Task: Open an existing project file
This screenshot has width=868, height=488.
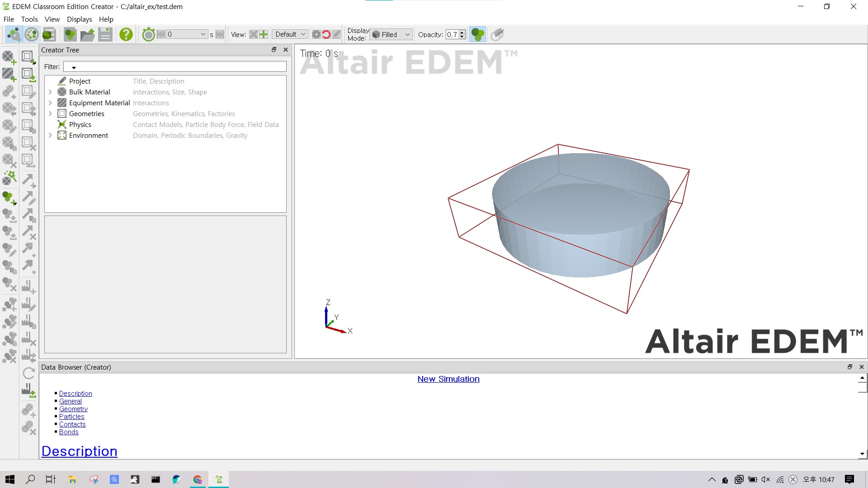Action: click(x=87, y=34)
